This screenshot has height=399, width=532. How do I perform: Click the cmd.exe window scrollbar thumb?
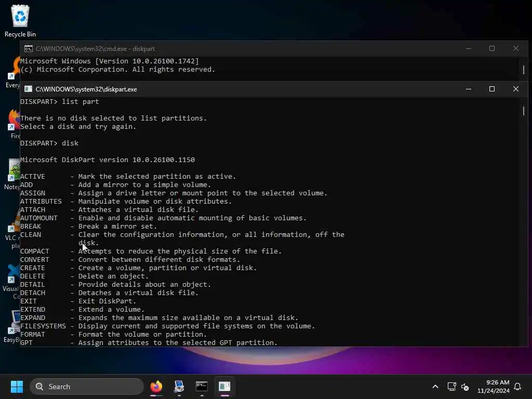click(524, 70)
